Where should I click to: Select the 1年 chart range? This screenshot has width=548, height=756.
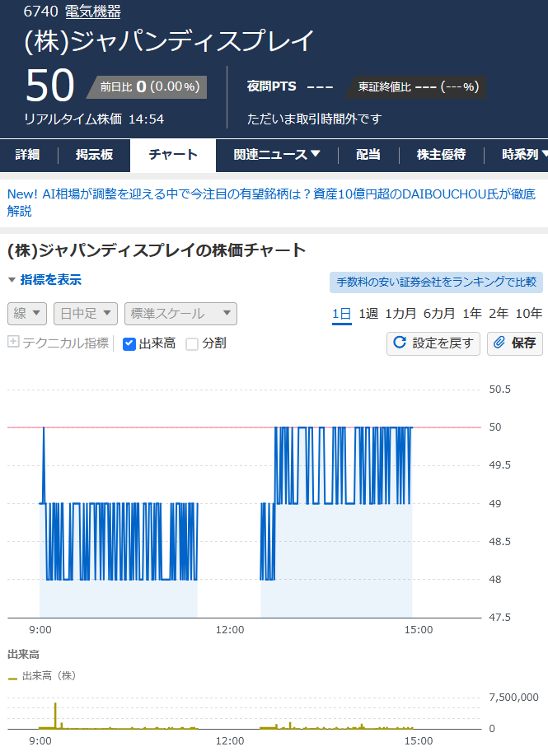(472, 314)
